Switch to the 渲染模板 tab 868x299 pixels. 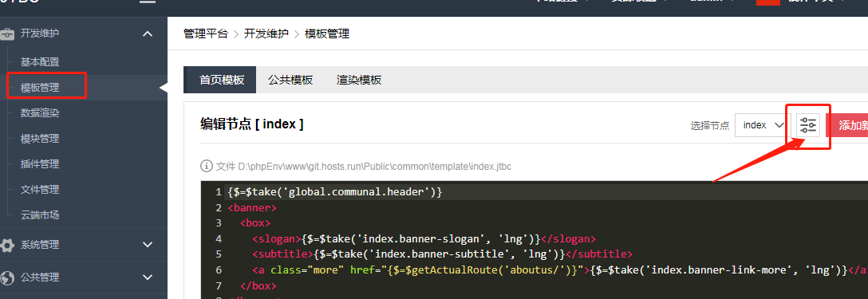pos(359,80)
